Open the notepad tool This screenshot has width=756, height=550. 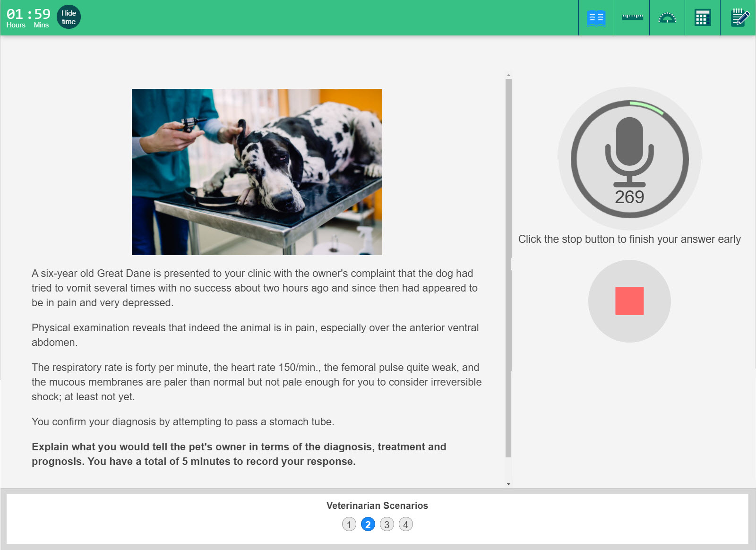coord(739,18)
